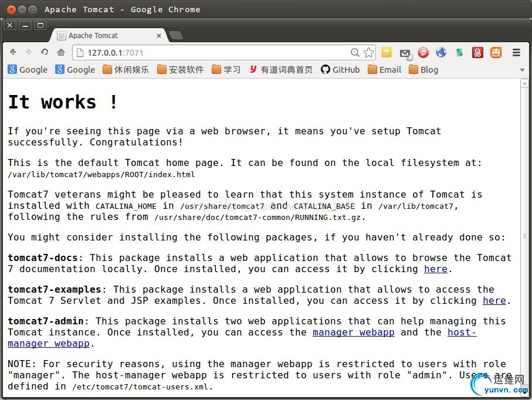Open the second Google bookmark
This screenshot has height=400, width=532.
click(75, 70)
